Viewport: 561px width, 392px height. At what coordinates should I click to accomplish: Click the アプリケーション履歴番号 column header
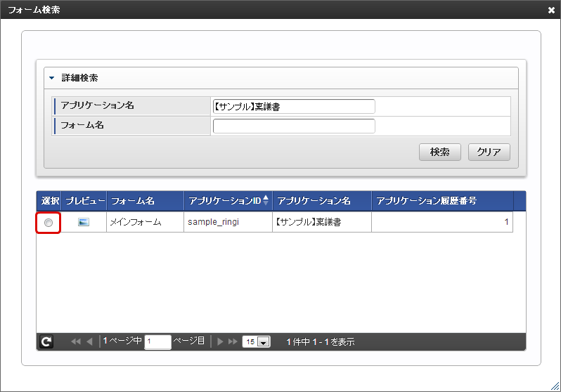coord(441,201)
